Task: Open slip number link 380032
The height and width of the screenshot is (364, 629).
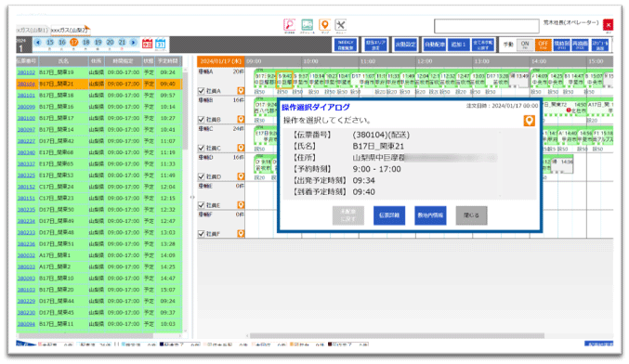Action: 26,255
